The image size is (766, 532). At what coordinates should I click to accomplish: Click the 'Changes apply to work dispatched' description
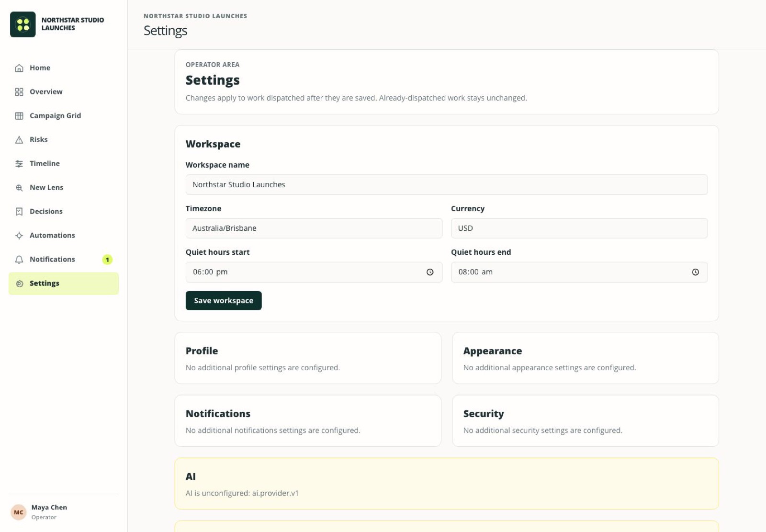click(356, 98)
